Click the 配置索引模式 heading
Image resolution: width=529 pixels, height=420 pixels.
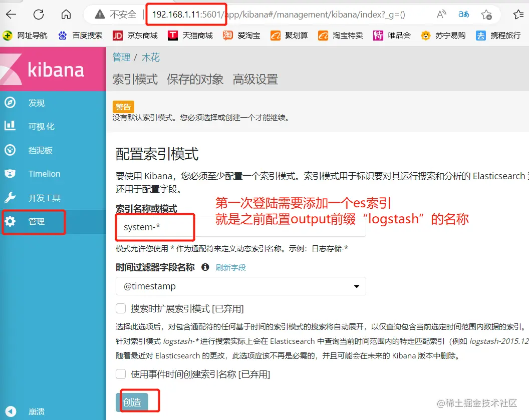pos(157,154)
